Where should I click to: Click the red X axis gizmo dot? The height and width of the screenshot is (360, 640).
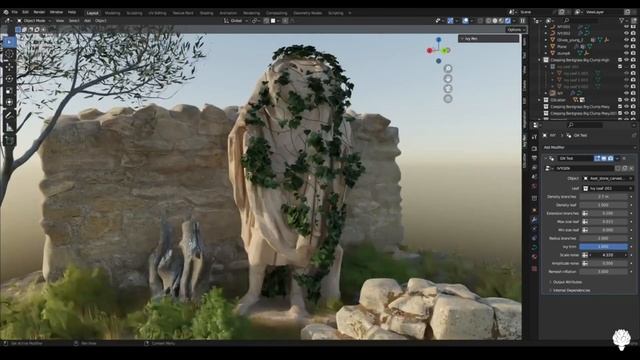[x=429, y=51]
